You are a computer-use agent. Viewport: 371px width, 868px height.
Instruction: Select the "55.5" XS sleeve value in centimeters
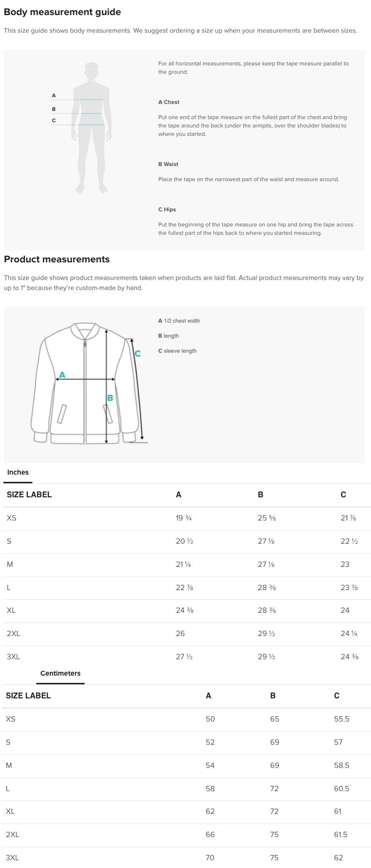click(x=341, y=719)
